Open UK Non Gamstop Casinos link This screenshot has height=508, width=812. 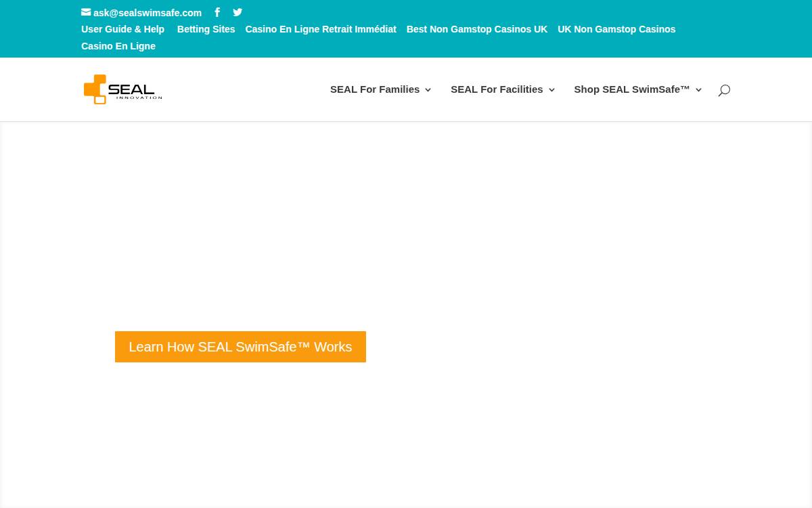616,29
